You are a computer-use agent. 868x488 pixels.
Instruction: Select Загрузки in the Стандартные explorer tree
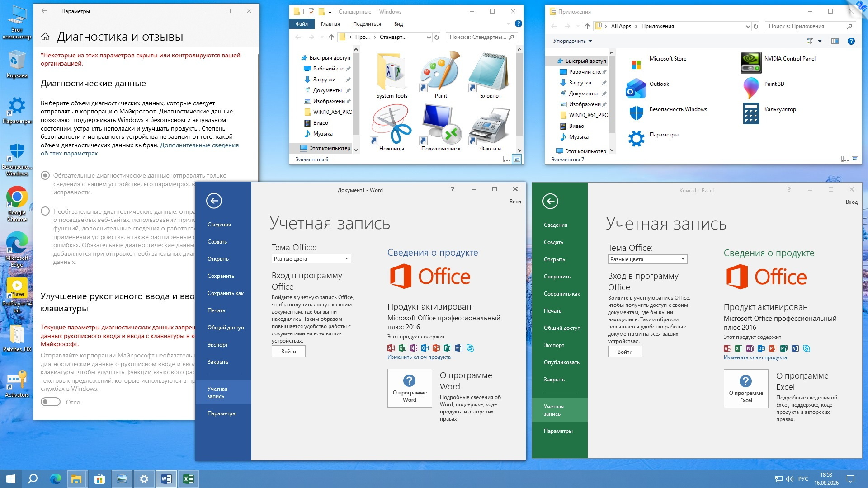pyautogui.click(x=324, y=80)
